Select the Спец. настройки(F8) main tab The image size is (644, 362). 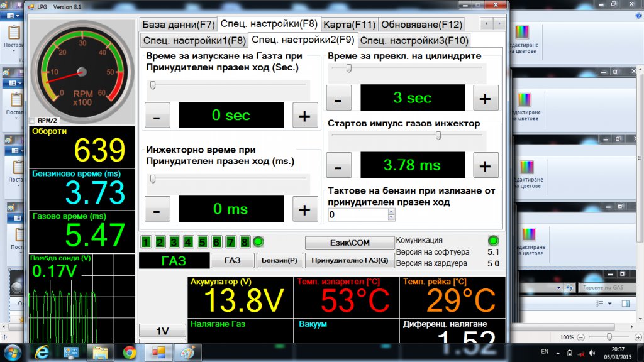pyautogui.click(x=269, y=23)
